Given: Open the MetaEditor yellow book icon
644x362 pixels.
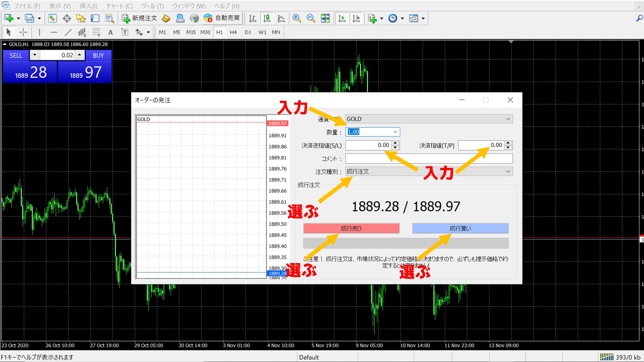Looking at the screenshot, I should coord(166,18).
